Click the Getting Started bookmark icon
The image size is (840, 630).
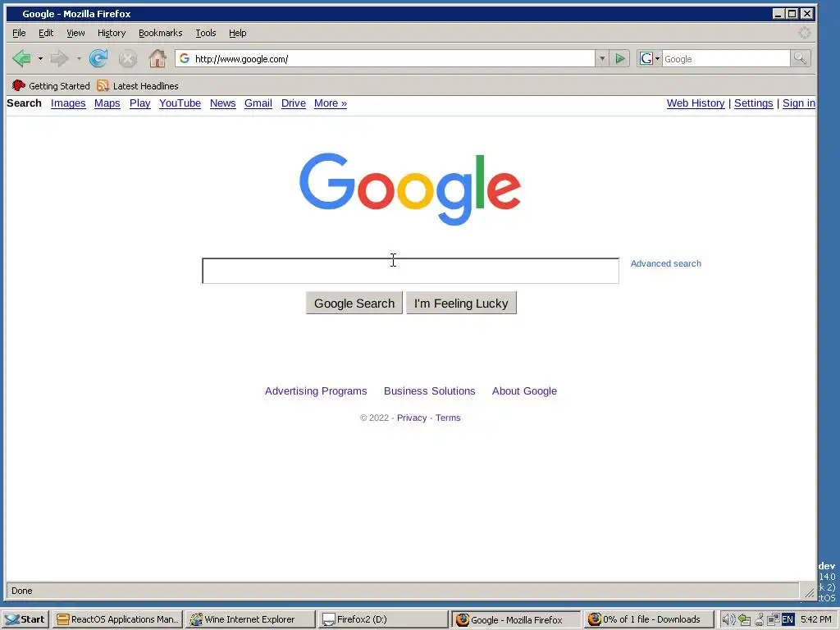click(19, 85)
